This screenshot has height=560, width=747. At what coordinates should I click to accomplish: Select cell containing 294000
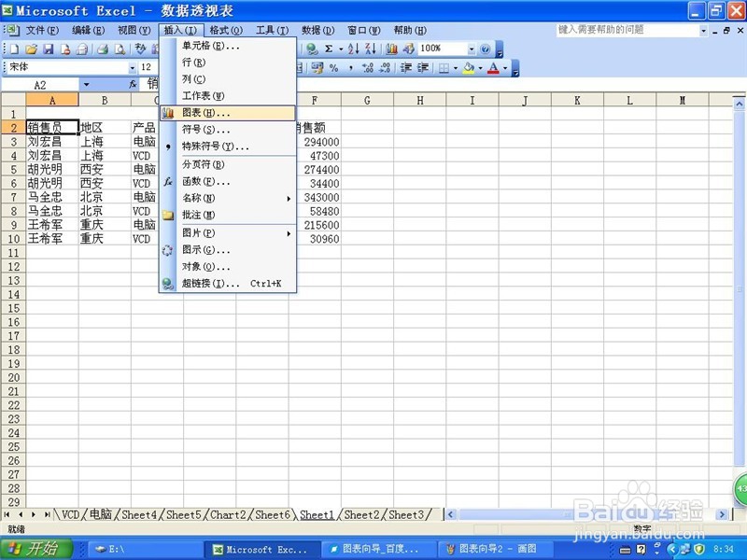(x=315, y=142)
